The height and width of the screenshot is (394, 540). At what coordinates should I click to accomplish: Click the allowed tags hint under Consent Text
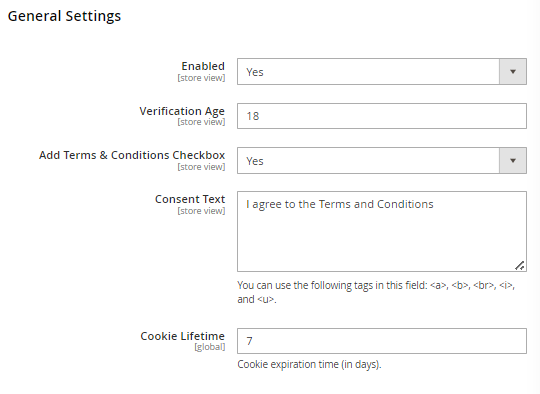tap(376, 292)
